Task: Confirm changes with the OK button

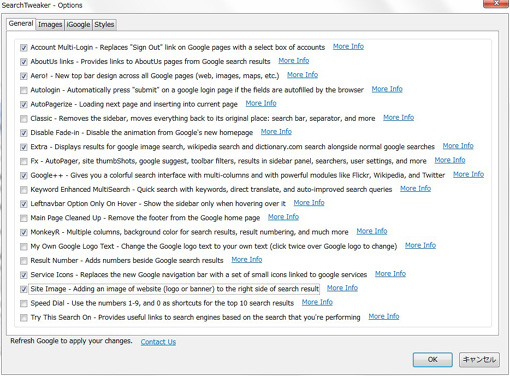Action: tap(433, 360)
